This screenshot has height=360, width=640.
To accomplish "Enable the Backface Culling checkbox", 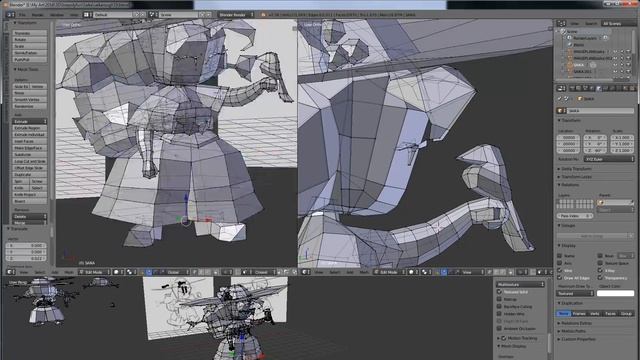I will click(499, 307).
